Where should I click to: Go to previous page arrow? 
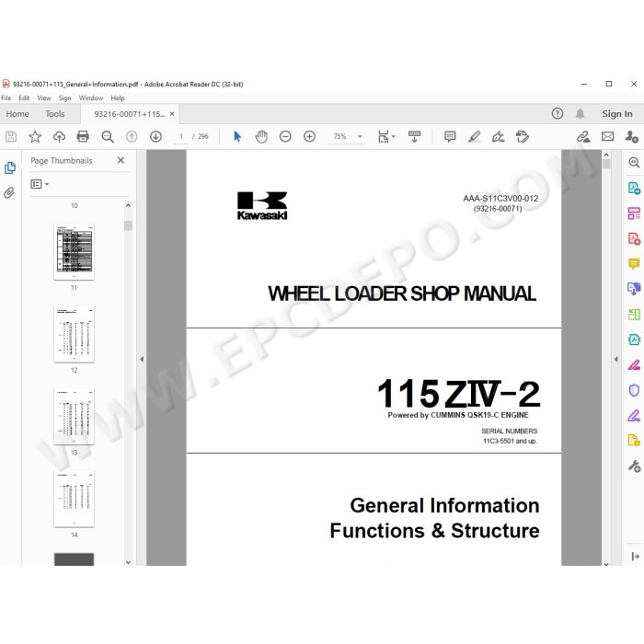[132, 136]
